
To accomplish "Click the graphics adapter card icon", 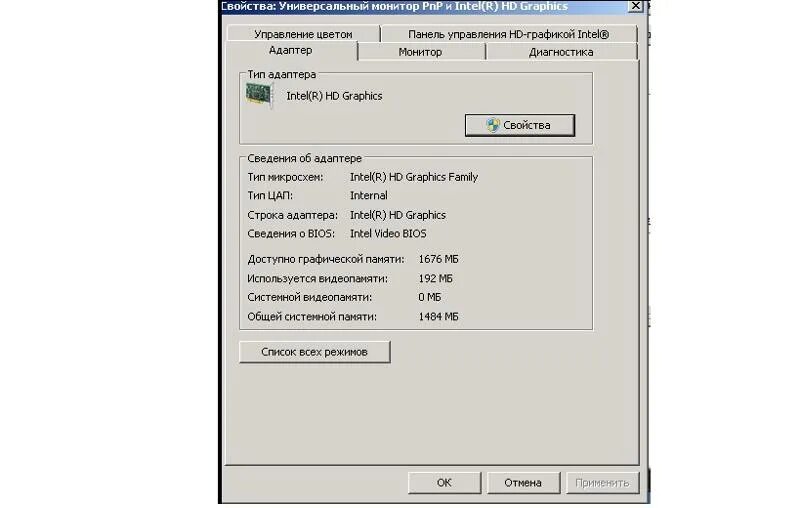I will [x=259, y=95].
